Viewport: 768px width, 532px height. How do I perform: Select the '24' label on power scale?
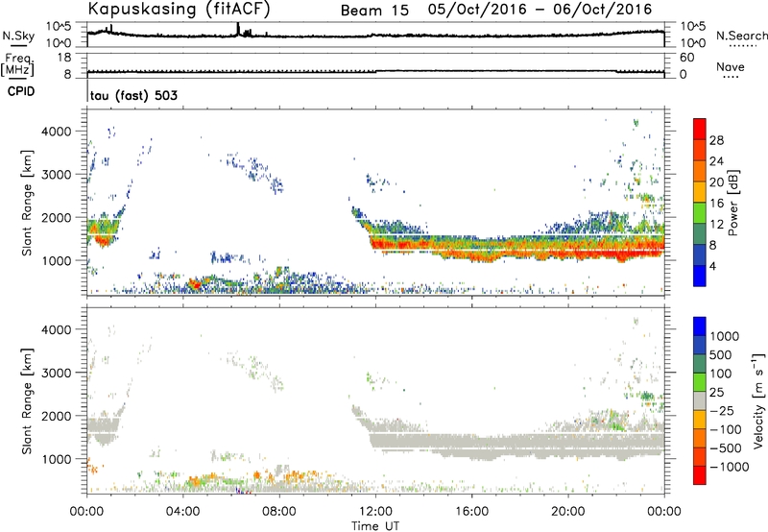[716, 161]
